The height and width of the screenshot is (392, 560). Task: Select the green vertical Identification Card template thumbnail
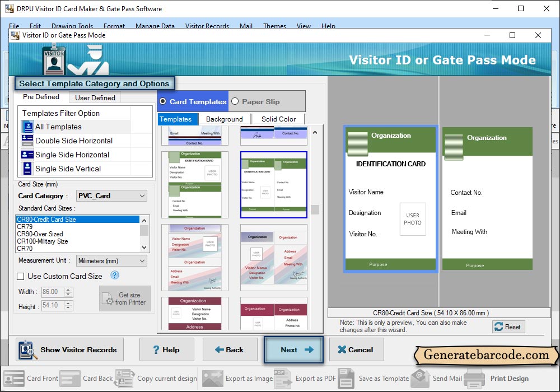pyautogui.click(x=195, y=185)
